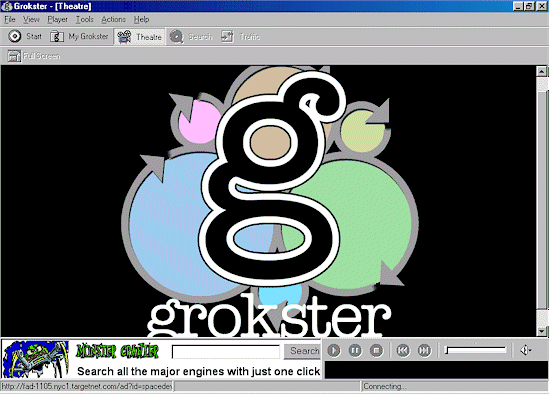Click the Full Screen button
Screen dimensions: 550x395
click(34, 56)
